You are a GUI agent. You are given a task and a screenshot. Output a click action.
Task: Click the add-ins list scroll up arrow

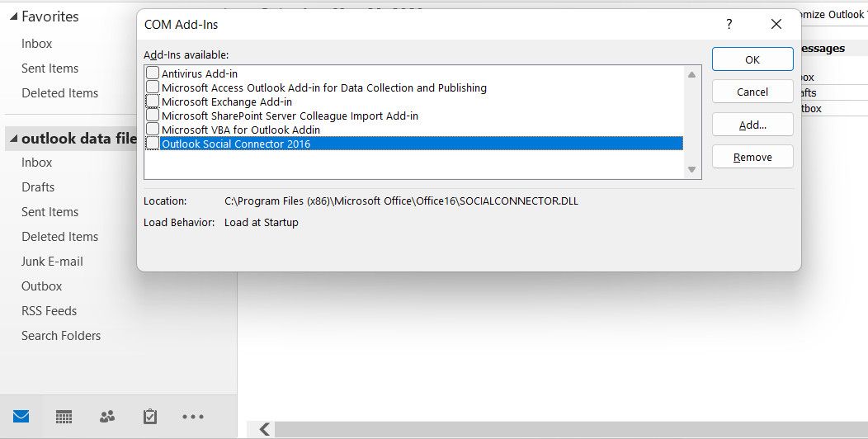tap(691, 74)
